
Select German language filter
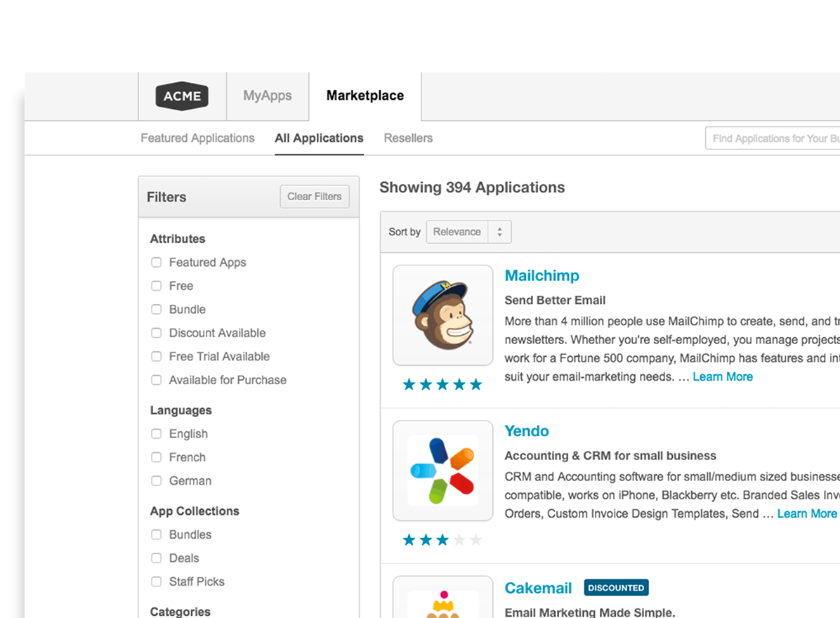pyautogui.click(x=157, y=481)
